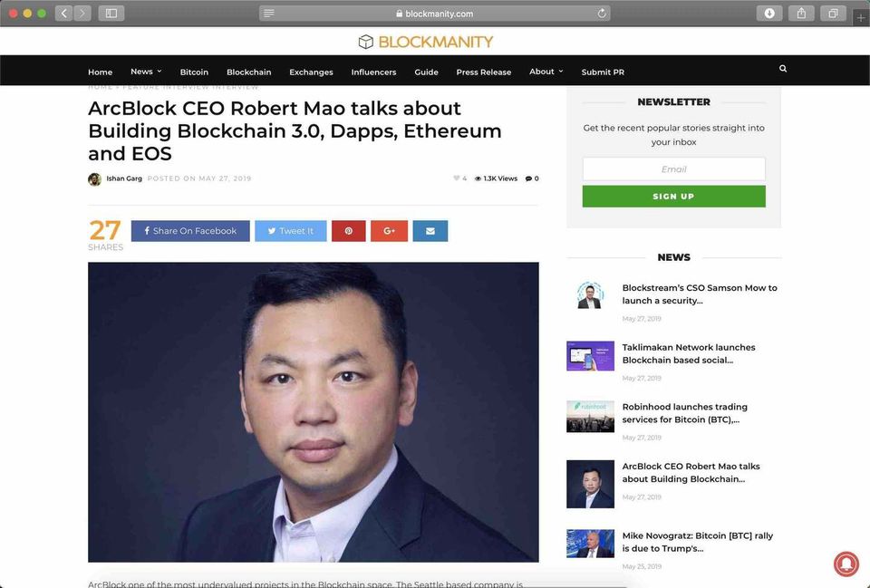Open Safari downloads icon
870x588 pixels.
(768, 14)
